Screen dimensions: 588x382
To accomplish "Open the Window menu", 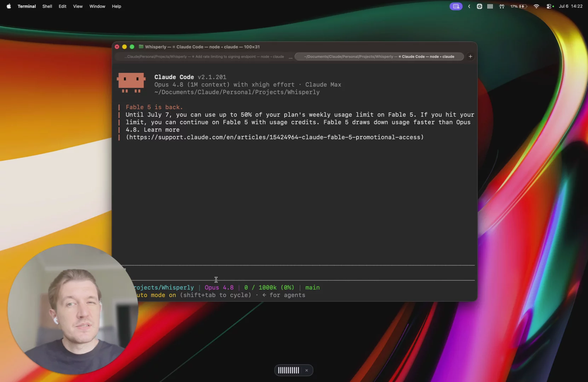I will click(x=97, y=6).
